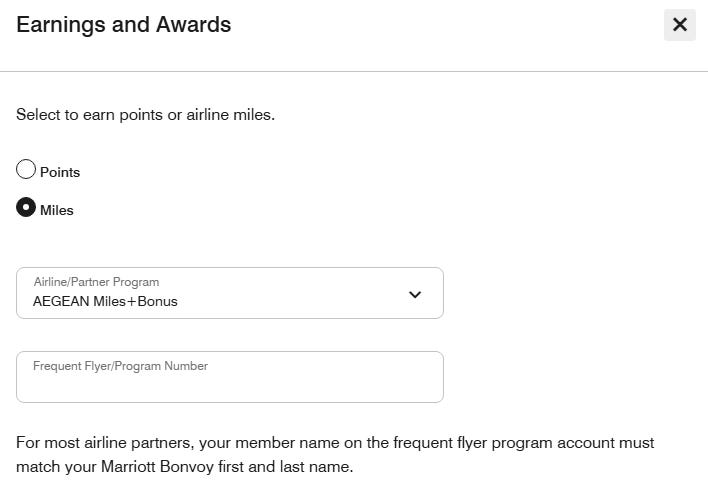Click the 'Select to earn points' instruction text
This screenshot has width=708, height=487.
tap(145, 115)
